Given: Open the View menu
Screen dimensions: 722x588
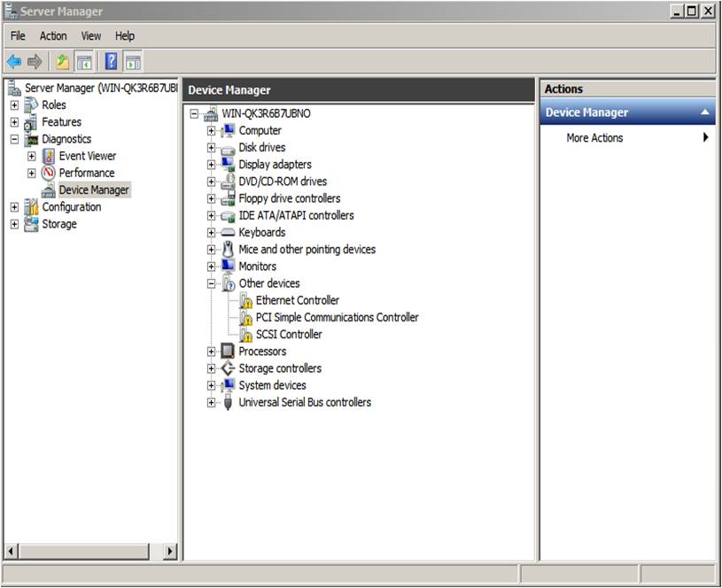Looking at the screenshot, I should [x=91, y=36].
